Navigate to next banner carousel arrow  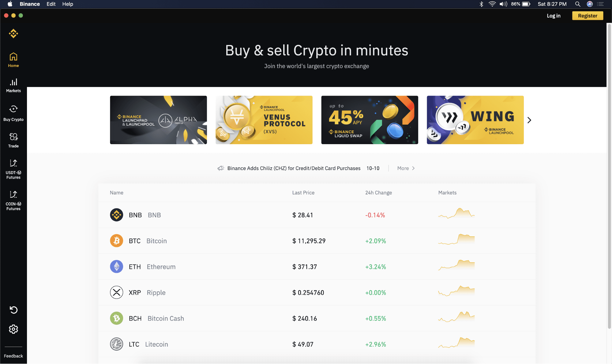530,120
